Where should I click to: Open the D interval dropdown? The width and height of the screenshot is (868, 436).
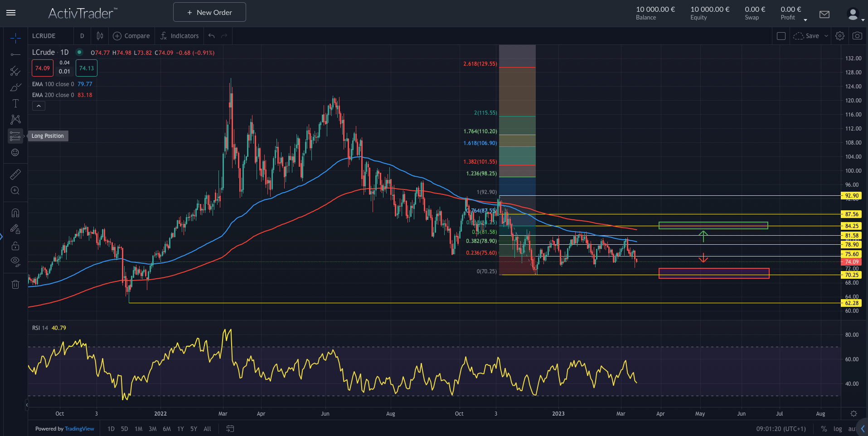point(82,35)
